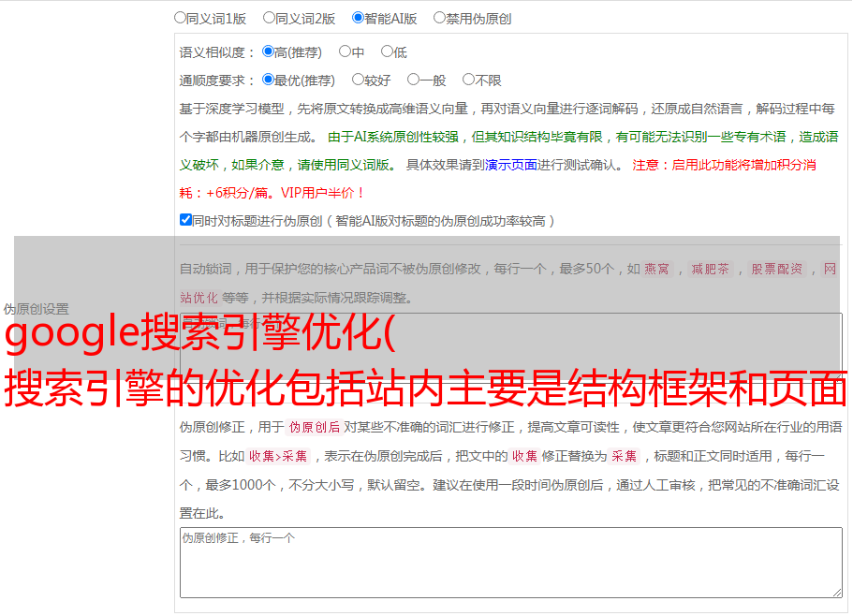Select 一般 for 通顺度要求

pos(413,80)
